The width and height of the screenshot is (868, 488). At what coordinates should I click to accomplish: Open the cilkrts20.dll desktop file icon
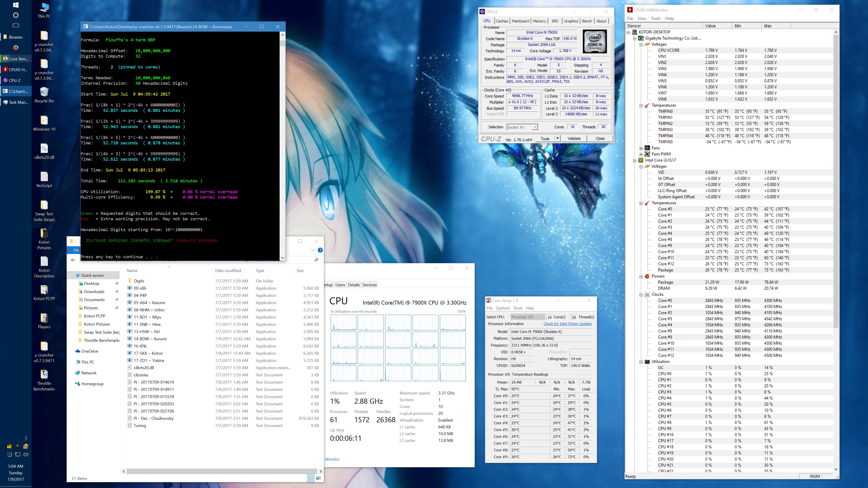(x=44, y=148)
